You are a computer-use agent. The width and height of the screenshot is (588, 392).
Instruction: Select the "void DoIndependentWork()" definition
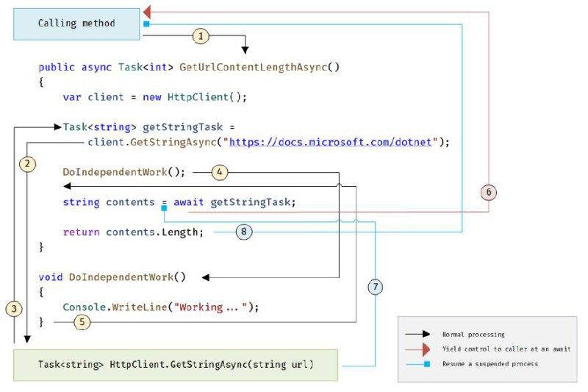112,277
